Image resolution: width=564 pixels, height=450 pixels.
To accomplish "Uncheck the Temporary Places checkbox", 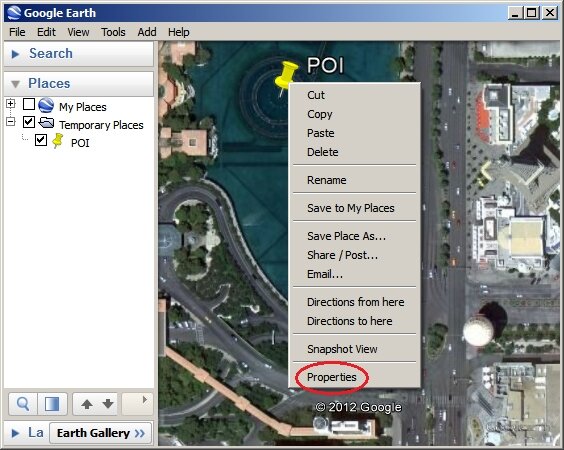I will (x=29, y=122).
